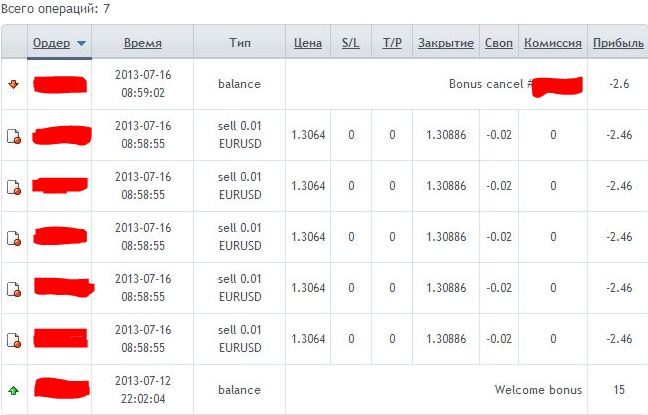Click the document icon of second sell order

pos(14,187)
